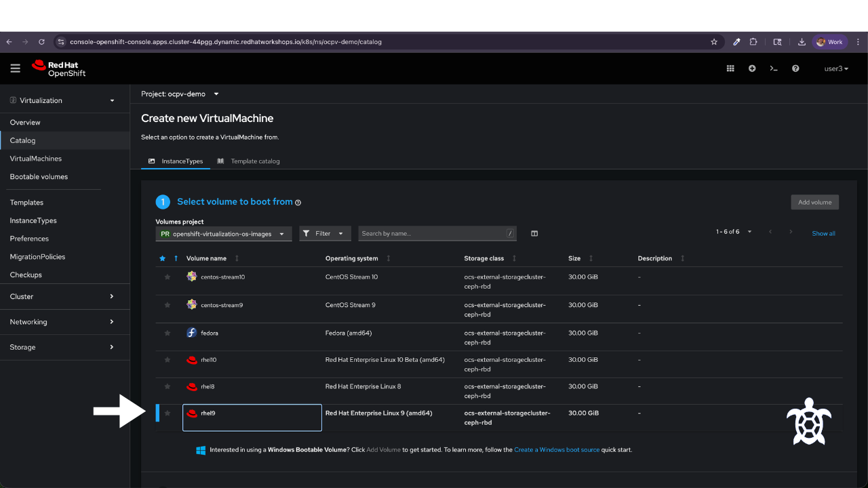Bookmark this page with the star icon

click(714, 42)
